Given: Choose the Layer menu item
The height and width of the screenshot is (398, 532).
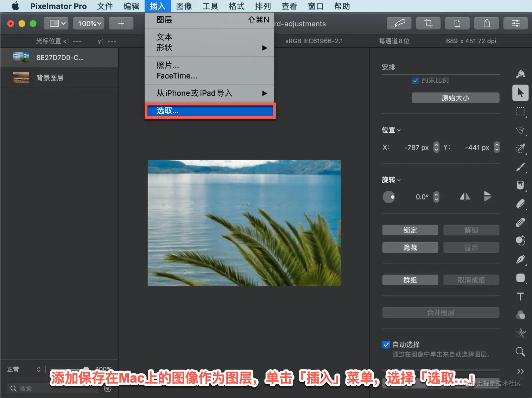Looking at the screenshot, I should (x=209, y=20).
